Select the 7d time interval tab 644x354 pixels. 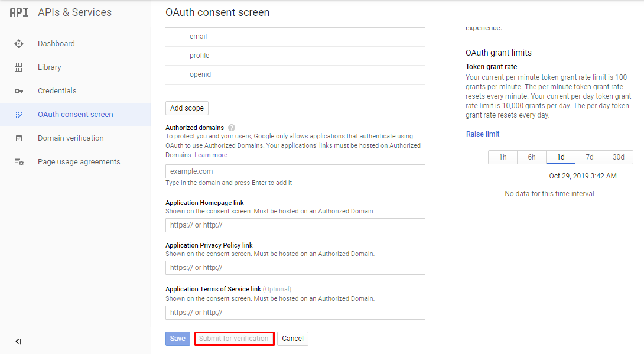pos(590,157)
